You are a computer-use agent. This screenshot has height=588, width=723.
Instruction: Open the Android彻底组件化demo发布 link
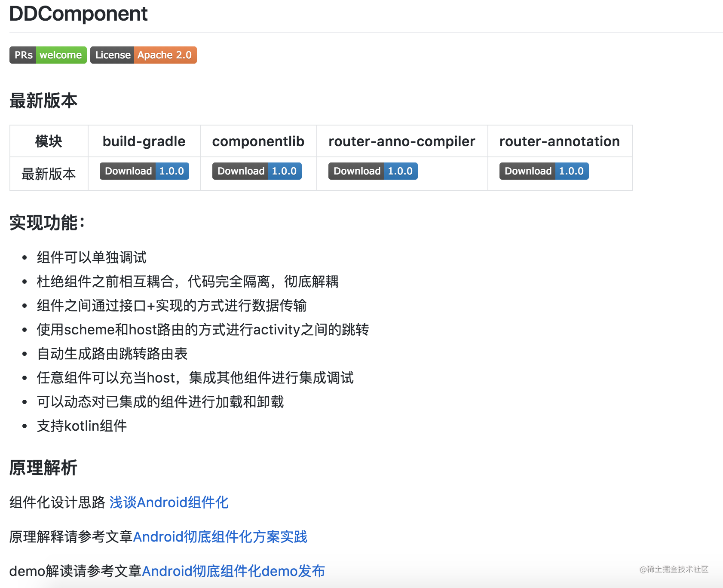tap(233, 571)
